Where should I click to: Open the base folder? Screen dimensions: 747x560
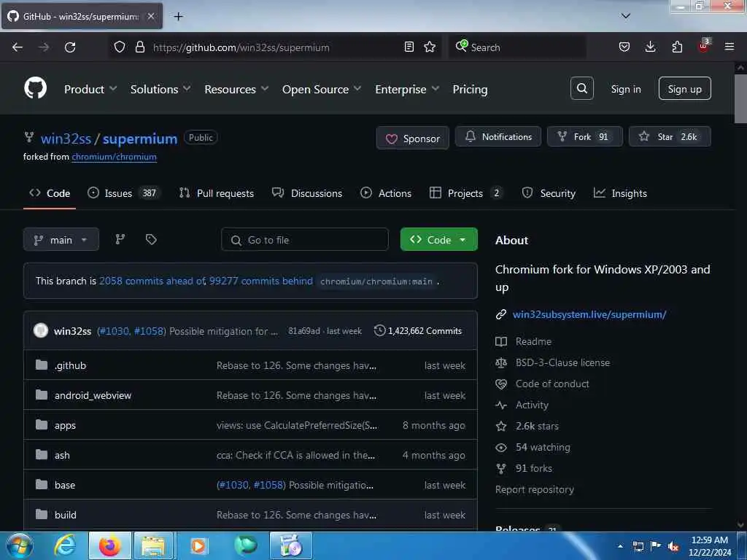pos(65,485)
